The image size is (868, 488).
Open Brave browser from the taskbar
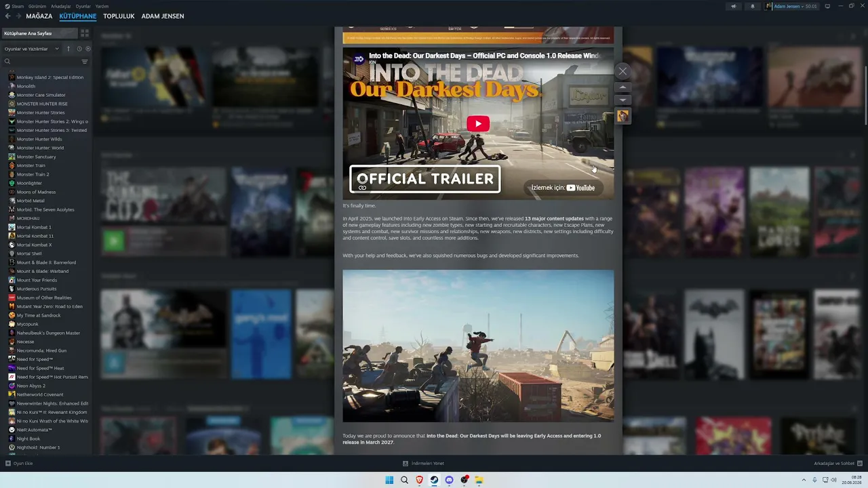tap(419, 480)
